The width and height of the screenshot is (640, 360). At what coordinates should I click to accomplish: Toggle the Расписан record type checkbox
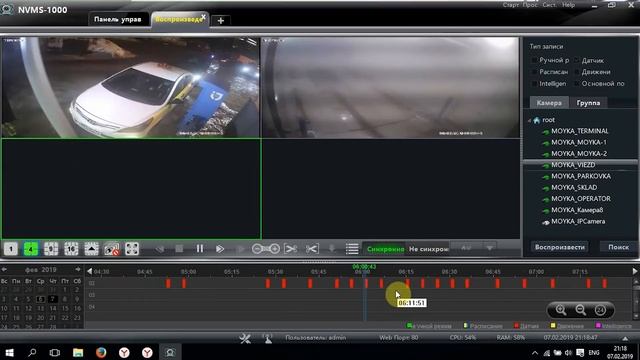point(534,72)
